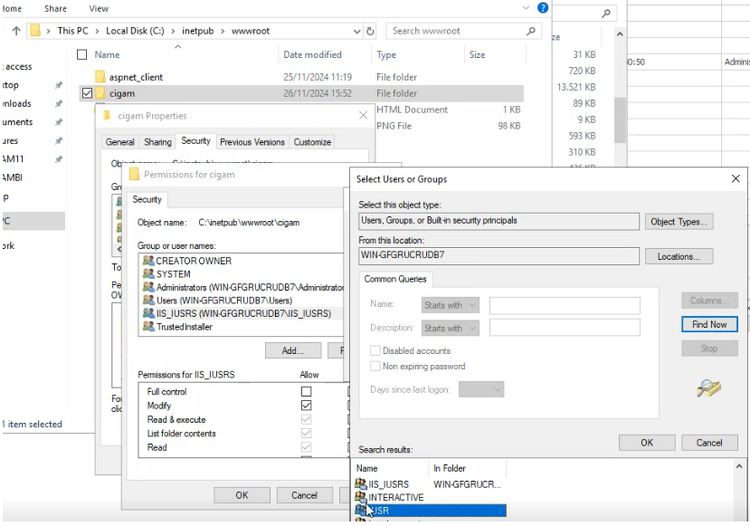Open Days since last logon dropdown
750x526 pixels.
coord(481,389)
